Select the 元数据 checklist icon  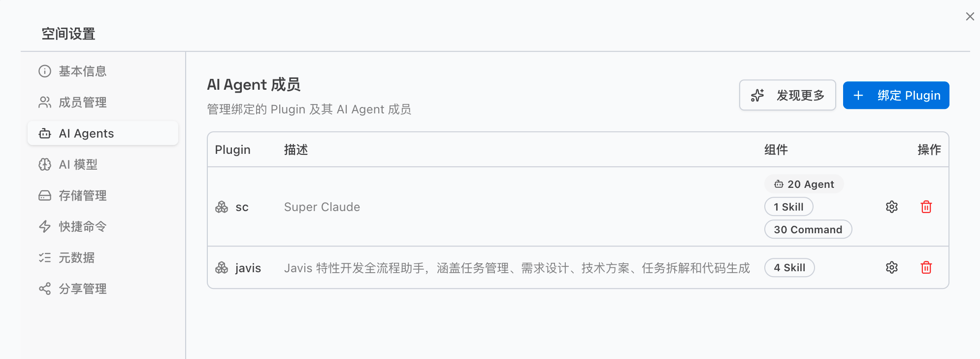pyautogui.click(x=45, y=257)
